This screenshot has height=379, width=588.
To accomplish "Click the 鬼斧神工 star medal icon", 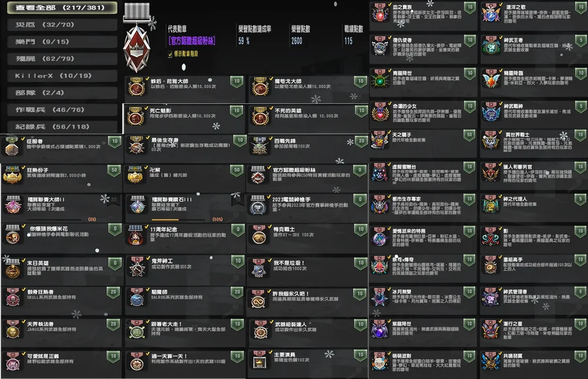I will tap(137, 267).
